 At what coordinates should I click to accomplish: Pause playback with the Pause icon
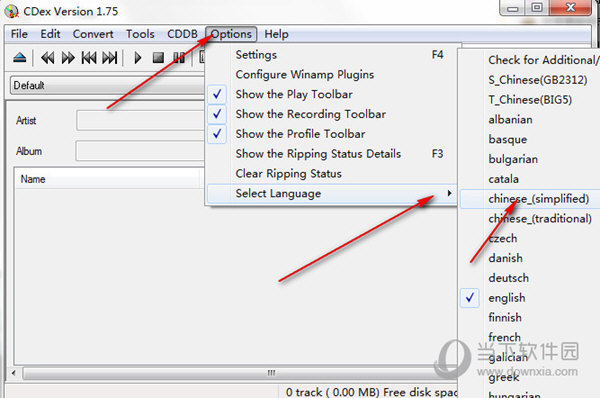tap(179, 58)
